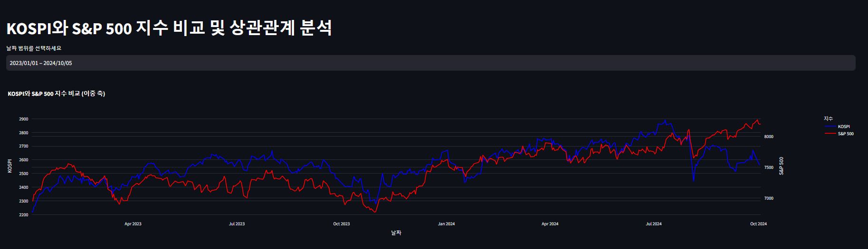Click right axis tick 7000
This screenshot has width=868, height=249.
769,199
